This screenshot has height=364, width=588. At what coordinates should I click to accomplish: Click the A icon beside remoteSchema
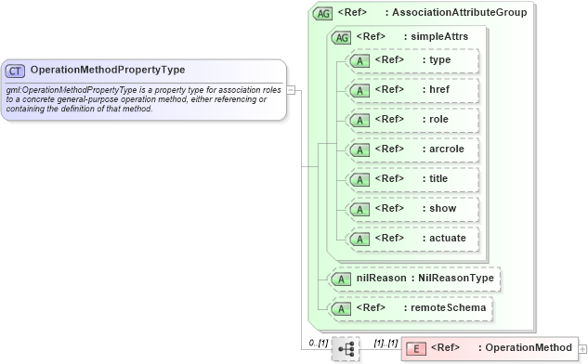[341, 309]
